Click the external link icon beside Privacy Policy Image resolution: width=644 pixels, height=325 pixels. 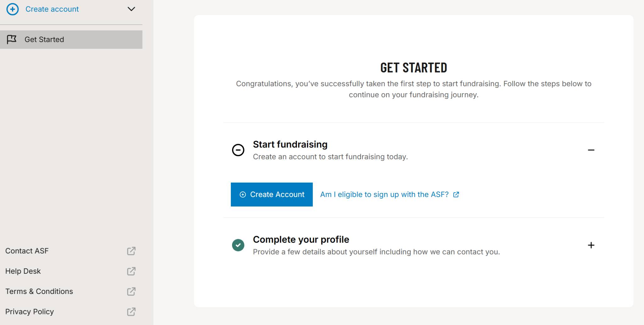click(131, 311)
